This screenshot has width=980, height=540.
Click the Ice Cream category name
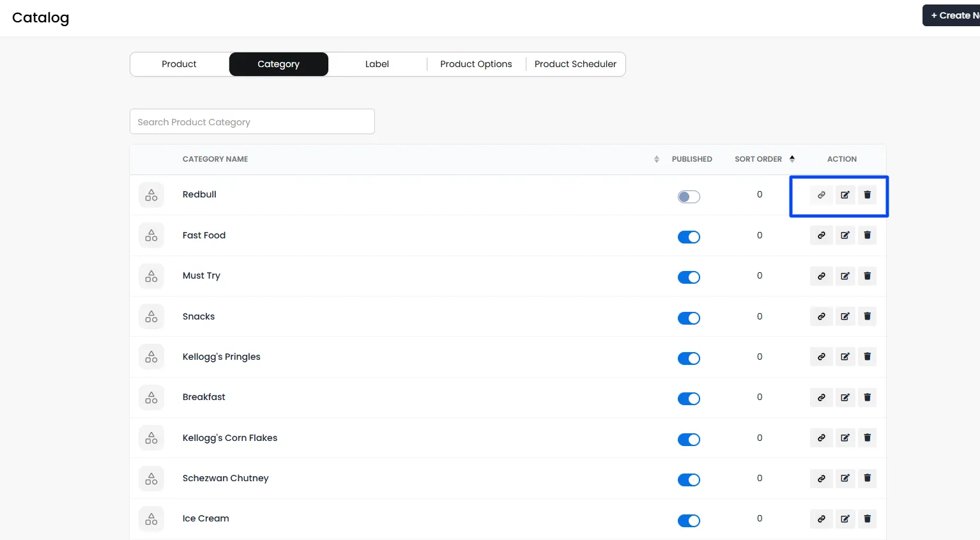coord(206,518)
